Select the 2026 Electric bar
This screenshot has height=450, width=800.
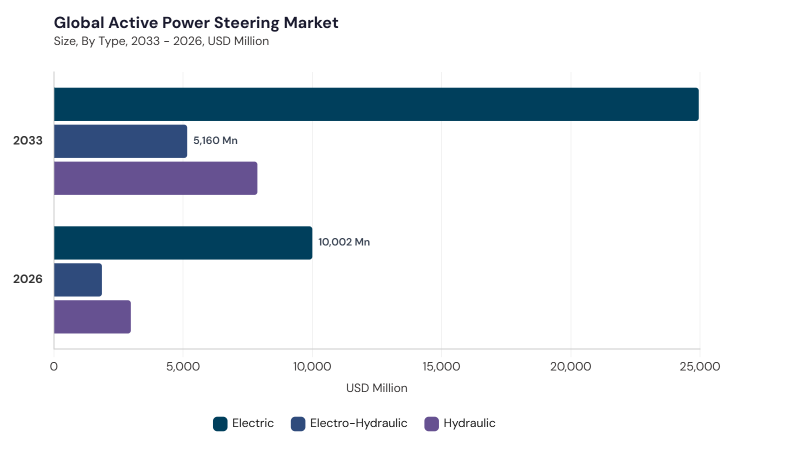[x=183, y=243]
